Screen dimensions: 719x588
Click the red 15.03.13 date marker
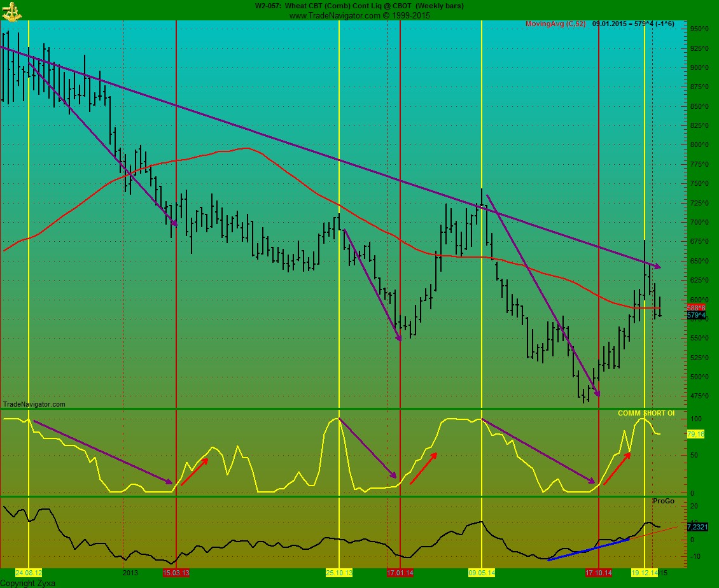click(176, 573)
